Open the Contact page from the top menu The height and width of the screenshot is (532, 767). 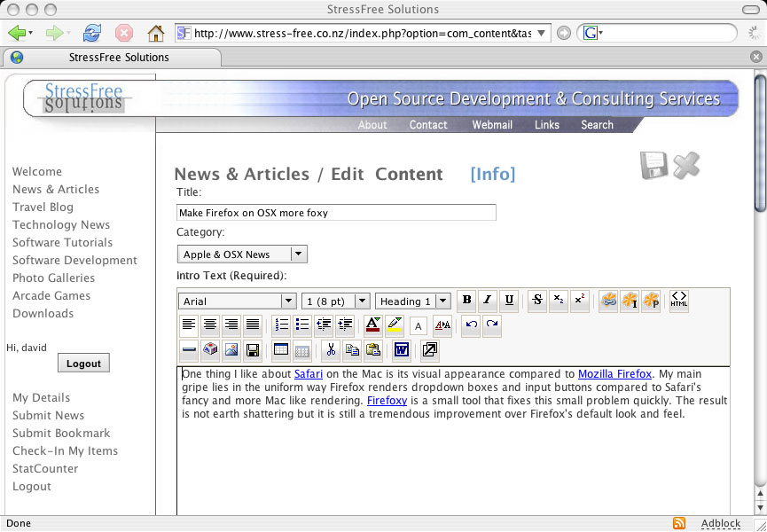coord(428,125)
